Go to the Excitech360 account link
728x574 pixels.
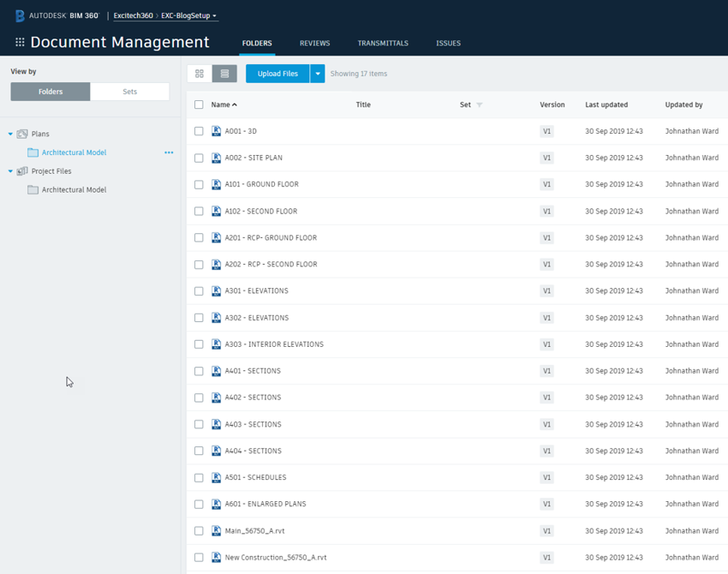pos(134,15)
